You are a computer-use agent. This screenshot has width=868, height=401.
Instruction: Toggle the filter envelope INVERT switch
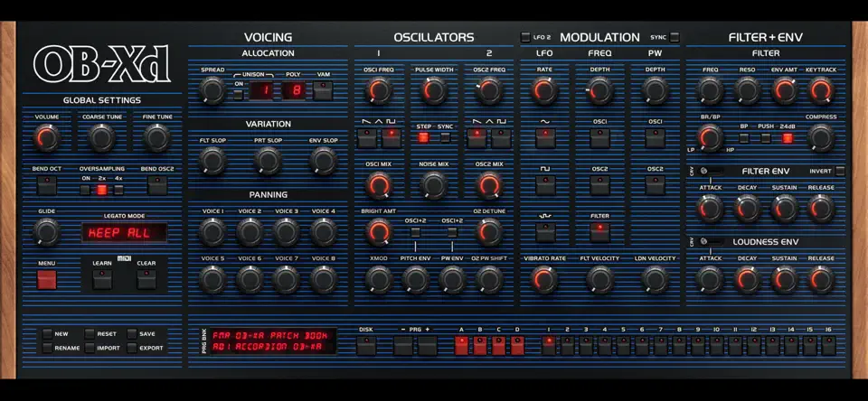840,171
